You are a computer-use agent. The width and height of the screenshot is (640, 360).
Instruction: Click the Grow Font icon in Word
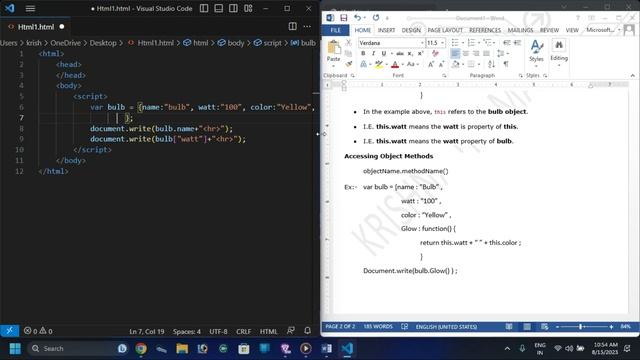pos(431,64)
